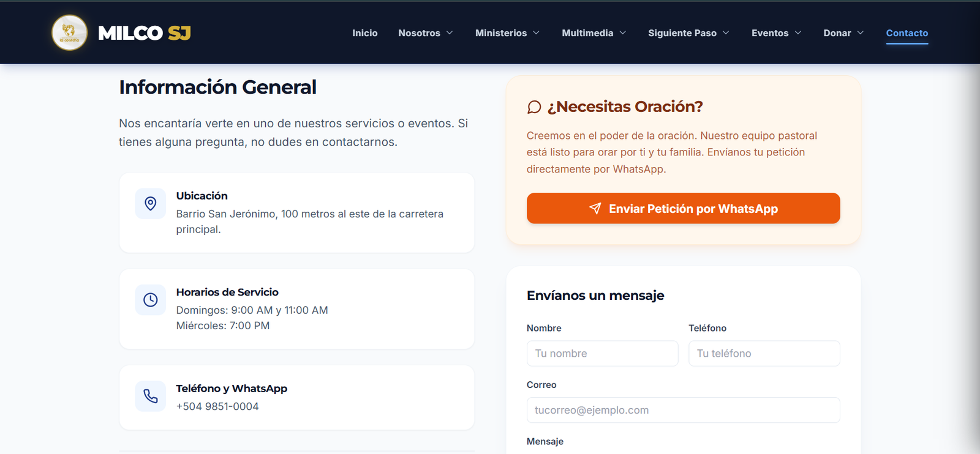Focus the Nombre input field
Image resolution: width=980 pixels, height=454 pixels.
coord(603,354)
